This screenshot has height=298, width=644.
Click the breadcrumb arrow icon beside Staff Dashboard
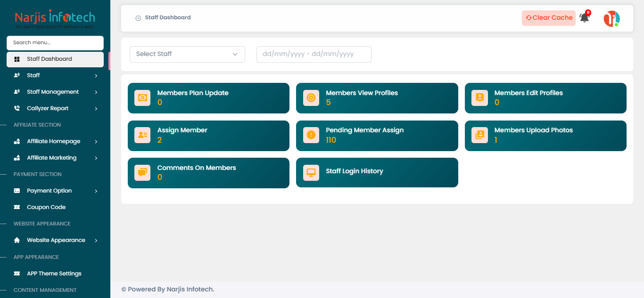138,18
